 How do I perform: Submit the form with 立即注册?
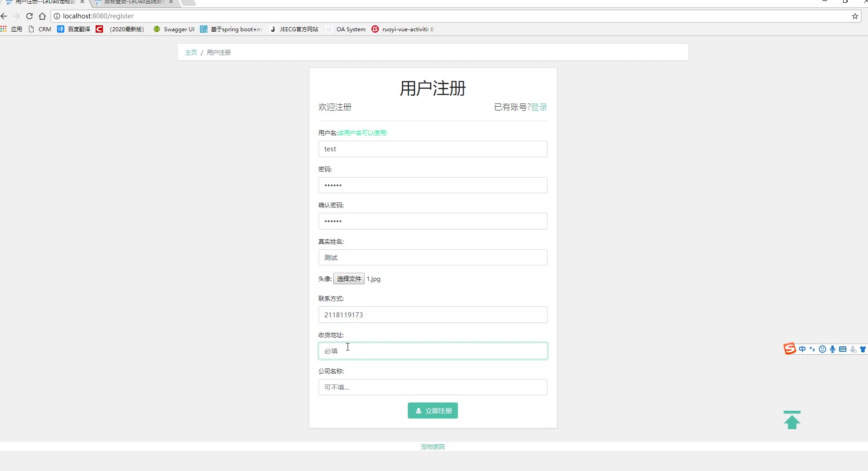(x=433, y=411)
